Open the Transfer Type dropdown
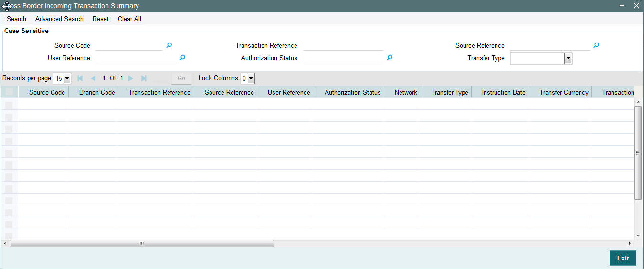The image size is (644, 269). 568,58
